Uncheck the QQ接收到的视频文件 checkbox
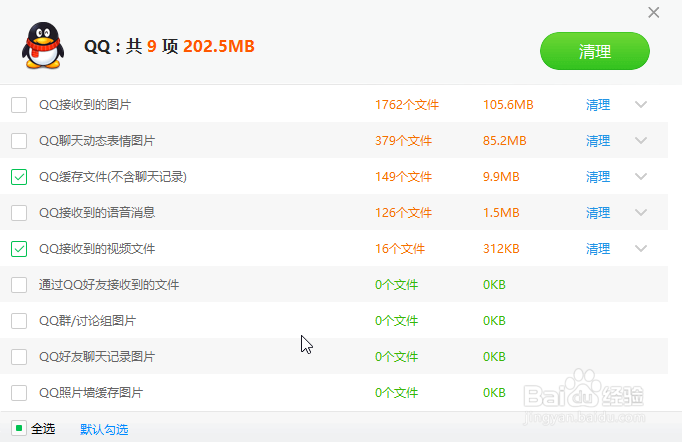The width and height of the screenshot is (682, 442). click(x=19, y=249)
